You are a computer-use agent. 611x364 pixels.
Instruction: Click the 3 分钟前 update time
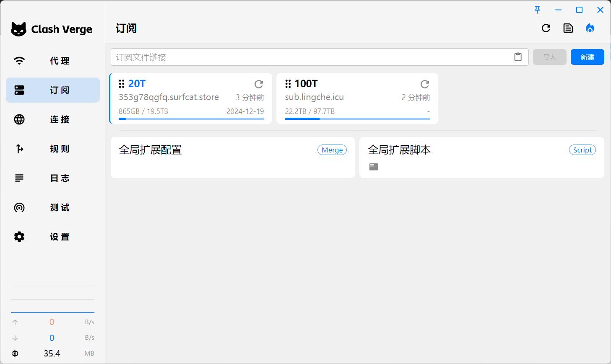250,97
